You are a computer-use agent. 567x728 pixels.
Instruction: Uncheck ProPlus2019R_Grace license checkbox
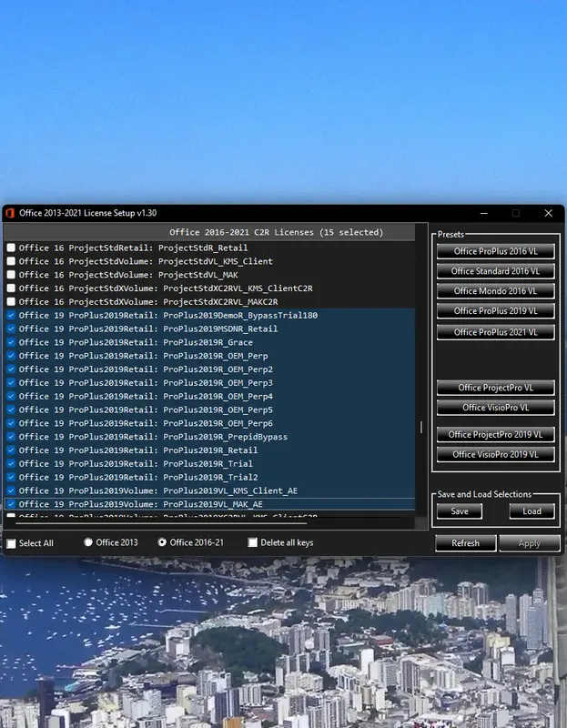(x=11, y=342)
